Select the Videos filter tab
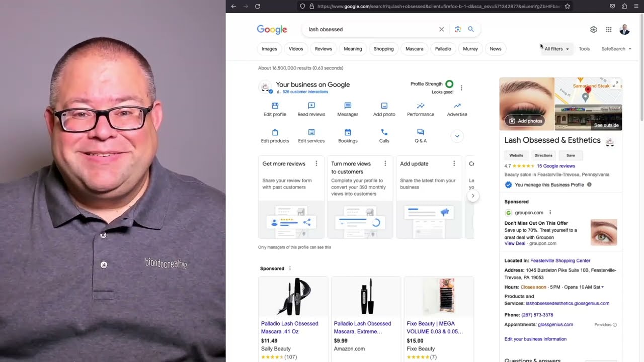This screenshot has width=644, height=362. [x=296, y=49]
